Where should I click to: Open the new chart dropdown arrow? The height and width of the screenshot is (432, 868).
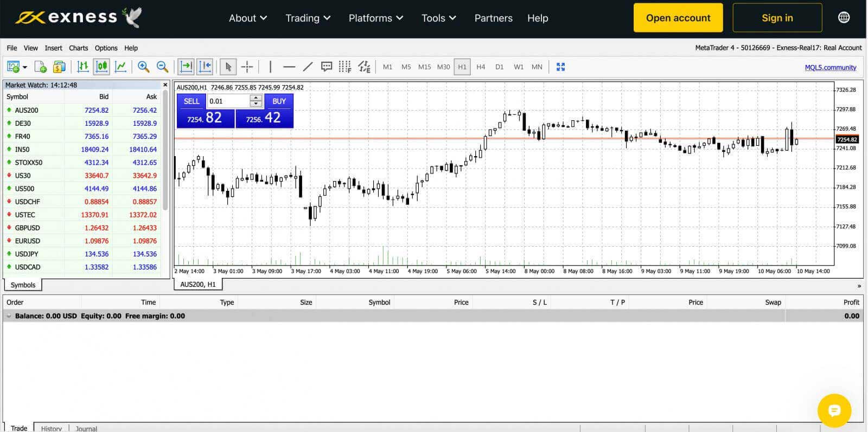tap(25, 67)
